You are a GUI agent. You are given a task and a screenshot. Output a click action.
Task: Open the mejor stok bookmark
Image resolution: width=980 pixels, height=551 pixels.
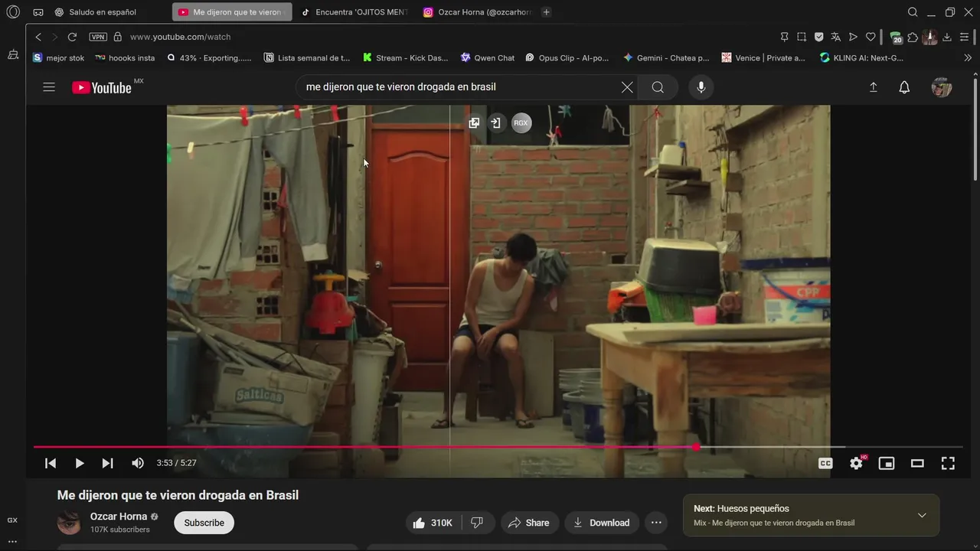(x=59, y=58)
